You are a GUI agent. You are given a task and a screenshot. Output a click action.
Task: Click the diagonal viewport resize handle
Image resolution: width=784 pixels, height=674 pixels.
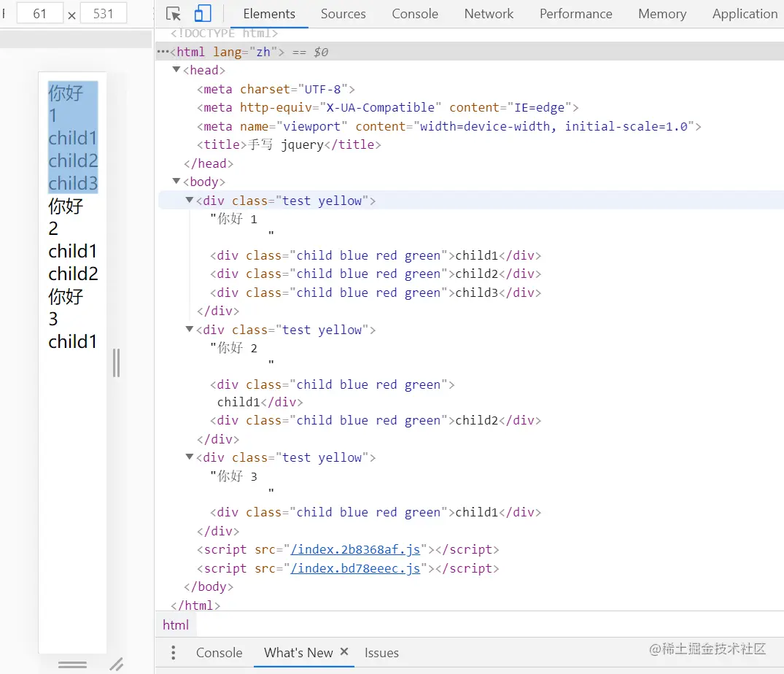[117, 665]
